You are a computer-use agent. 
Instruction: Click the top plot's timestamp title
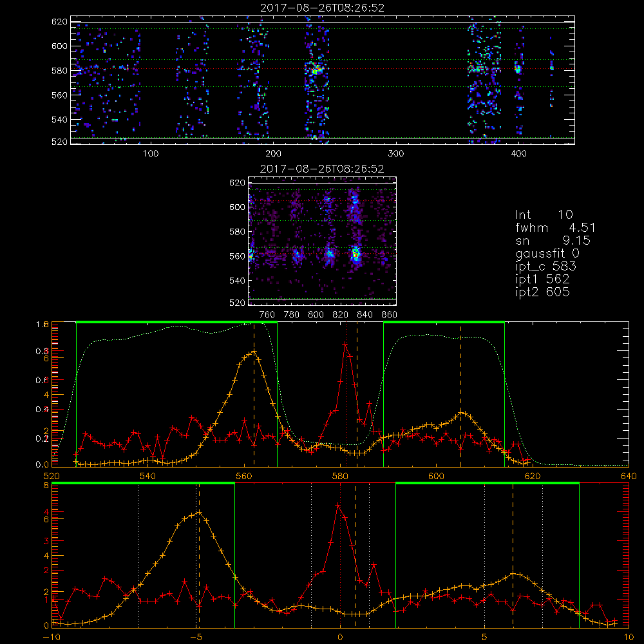click(x=323, y=8)
